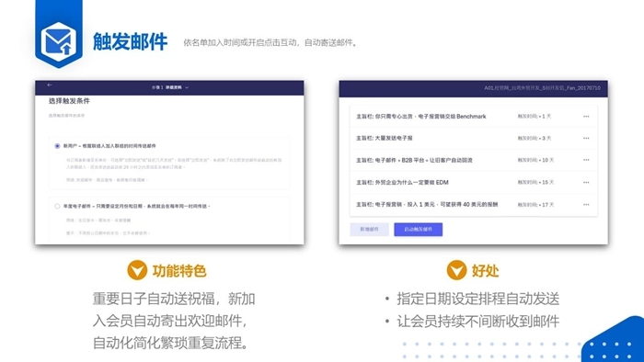Click the 好处 heading text

[x=485, y=270]
